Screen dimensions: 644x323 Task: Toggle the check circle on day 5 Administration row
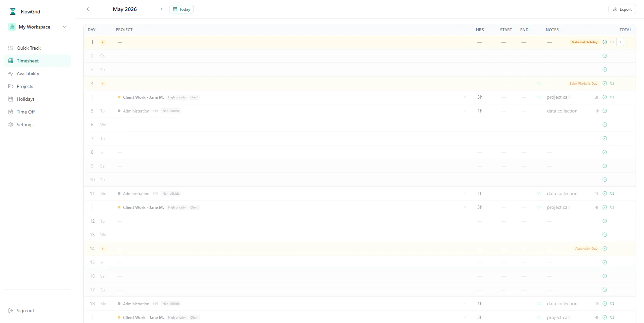(x=605, y=111)
